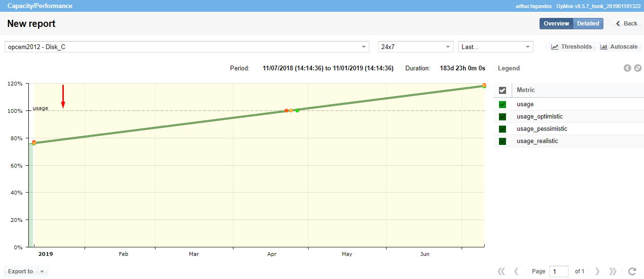
Task: Click the arthur.fagundes username
Action: point(533,6)
